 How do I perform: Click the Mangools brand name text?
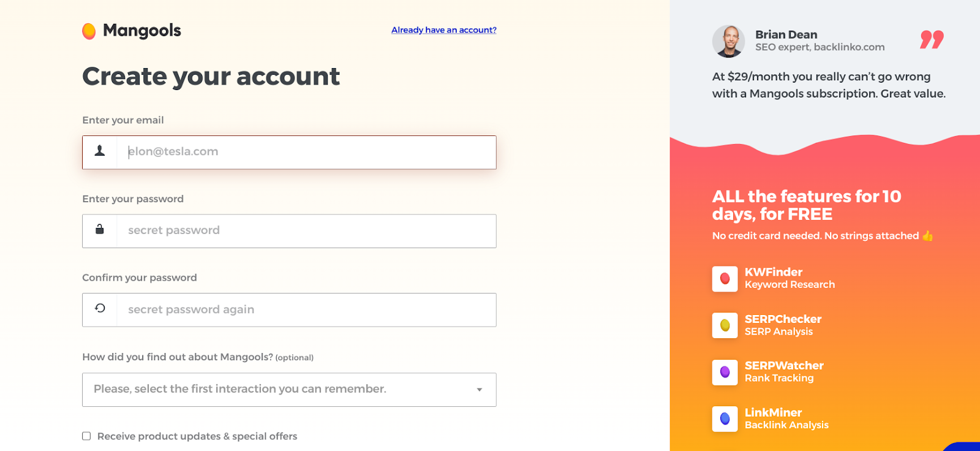142,31
